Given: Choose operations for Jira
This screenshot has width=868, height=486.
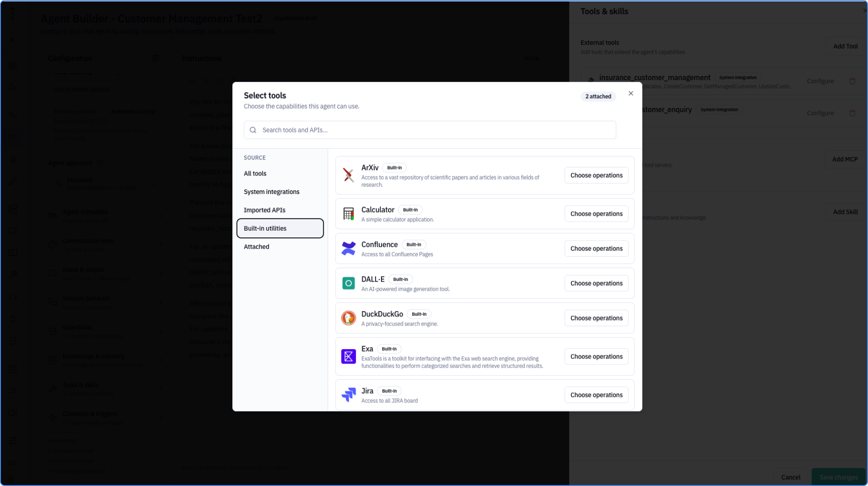Looking at the screenshot, I should point(596,395).
